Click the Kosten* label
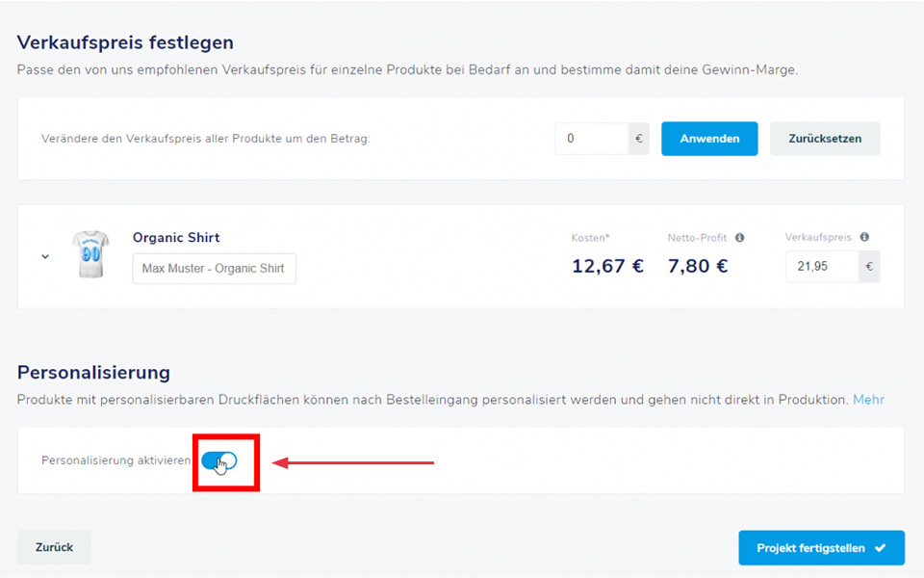 point(590,238)
